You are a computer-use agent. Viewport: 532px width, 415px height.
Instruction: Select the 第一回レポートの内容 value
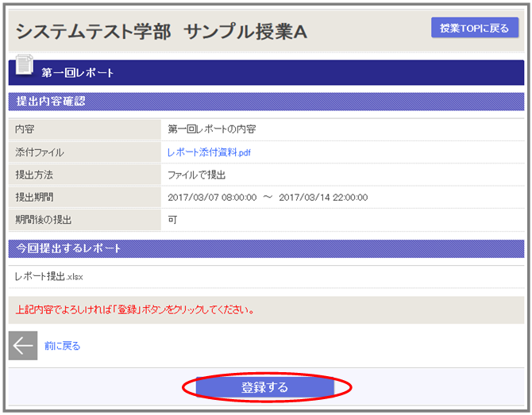pyautogui.click(x=212, y=129)
